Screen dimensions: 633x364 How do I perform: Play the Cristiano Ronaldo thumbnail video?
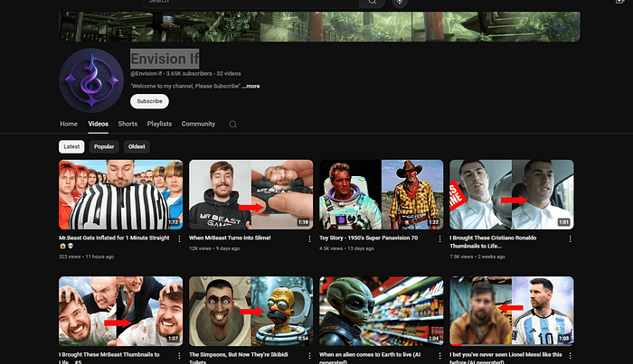(x=512, y=195)
